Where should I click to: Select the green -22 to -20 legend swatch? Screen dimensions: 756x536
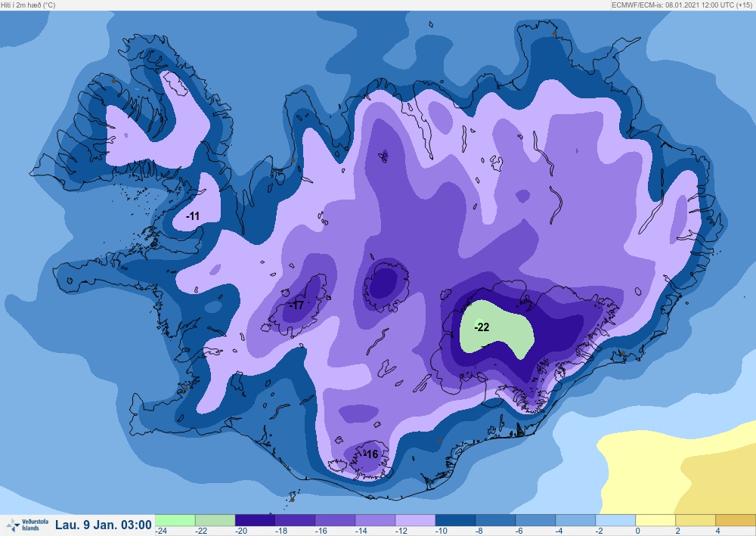coord(215,520)
